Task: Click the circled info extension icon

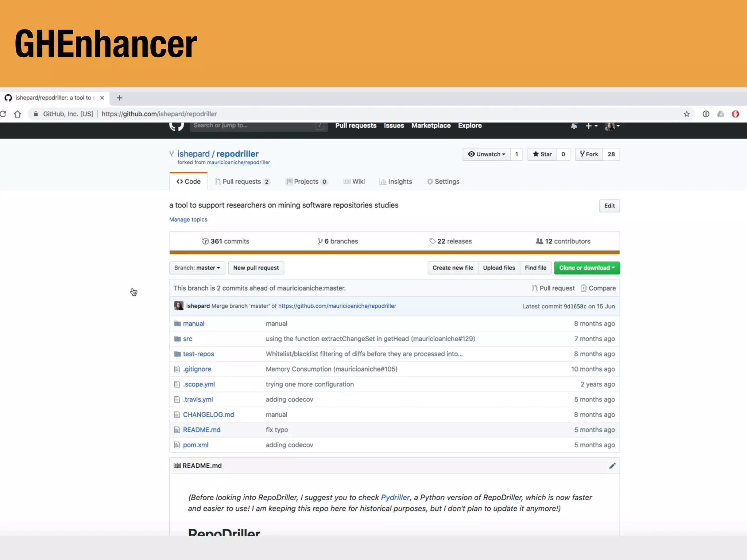Action: click(x=706, y=114)
